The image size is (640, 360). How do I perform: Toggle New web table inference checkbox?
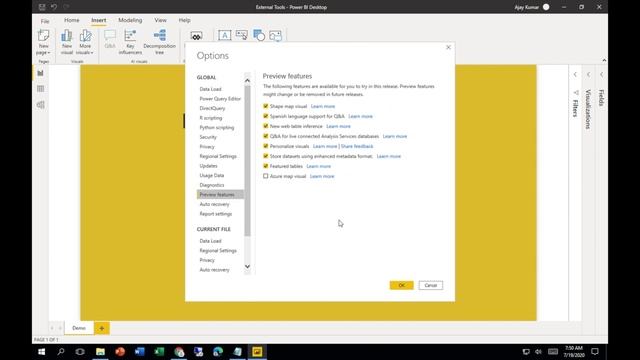click(x=266, y=126)
